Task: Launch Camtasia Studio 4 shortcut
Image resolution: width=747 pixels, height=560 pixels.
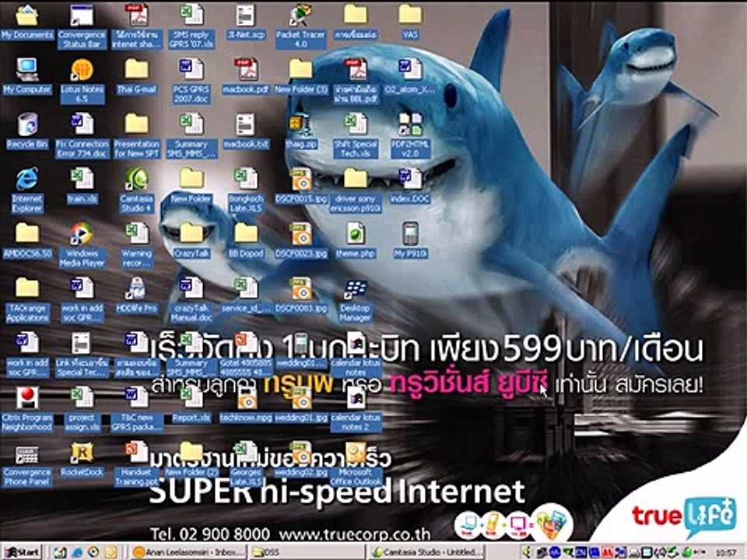Action: [137, 191]
